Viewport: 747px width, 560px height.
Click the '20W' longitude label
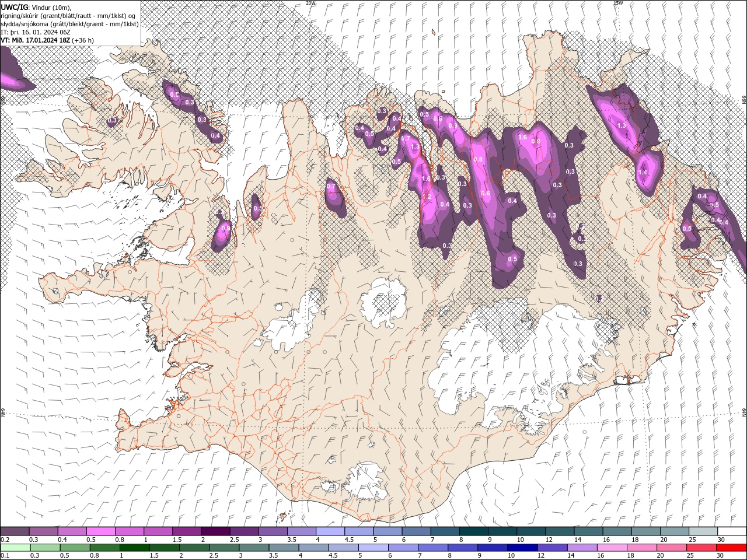[311, 3]
